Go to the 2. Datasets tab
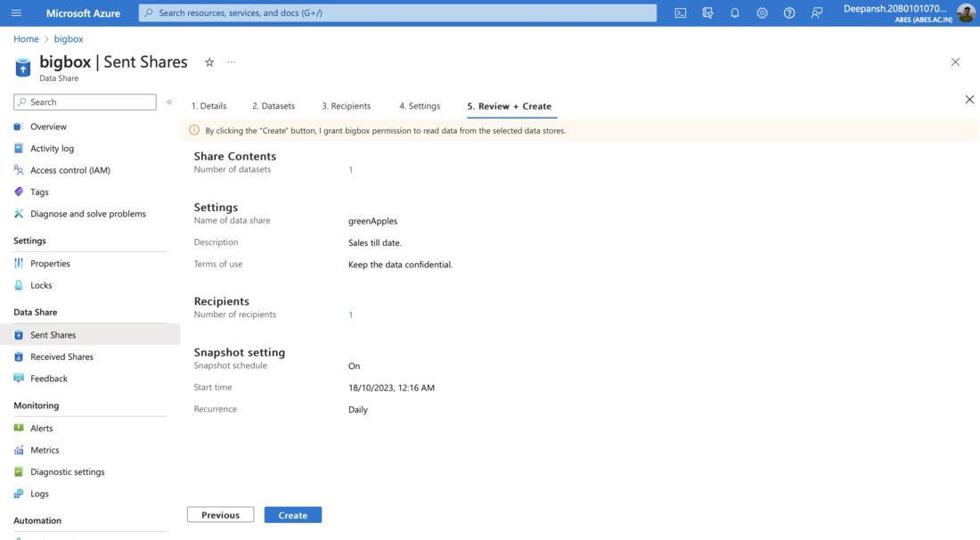 click(274, 106)
